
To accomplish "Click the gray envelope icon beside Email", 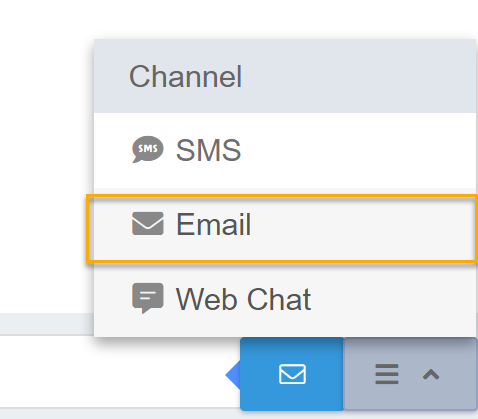I will 148,223.
